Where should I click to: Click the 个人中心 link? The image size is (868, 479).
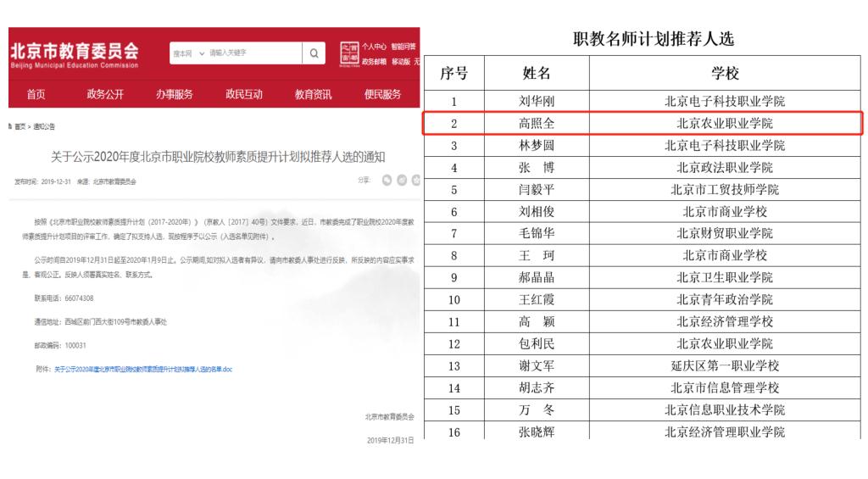click(x=374, y=47)
